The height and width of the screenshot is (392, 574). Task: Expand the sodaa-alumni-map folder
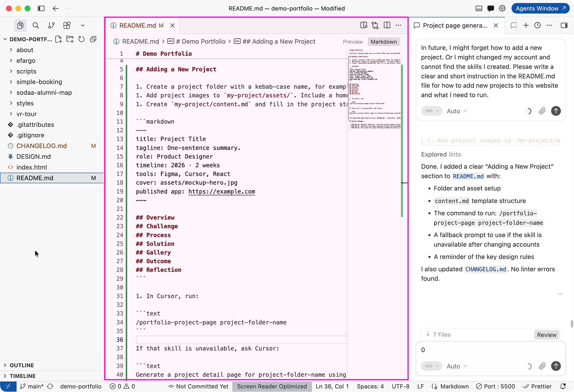click(x=52, y=93)
